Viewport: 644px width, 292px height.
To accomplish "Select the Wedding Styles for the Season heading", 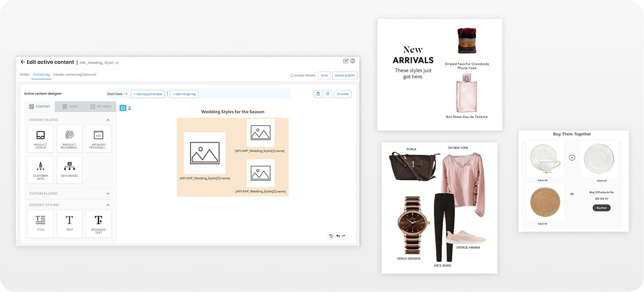I will 233,112.
